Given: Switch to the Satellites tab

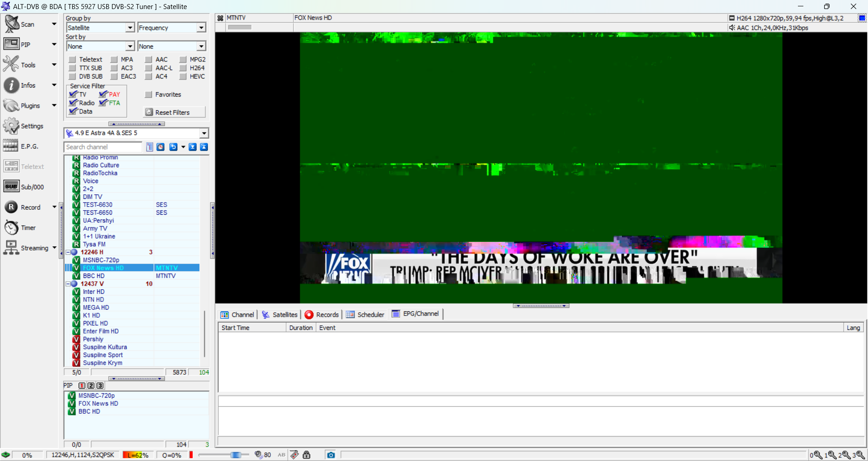Looking at the screenshot, I should tap(280, 315).
